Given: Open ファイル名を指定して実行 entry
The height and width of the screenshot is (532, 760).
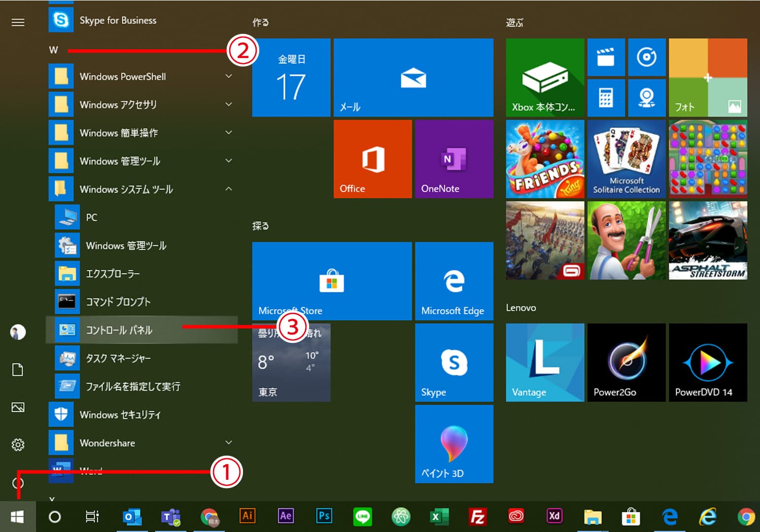Looking at the screenshot, I should point(142,386).
